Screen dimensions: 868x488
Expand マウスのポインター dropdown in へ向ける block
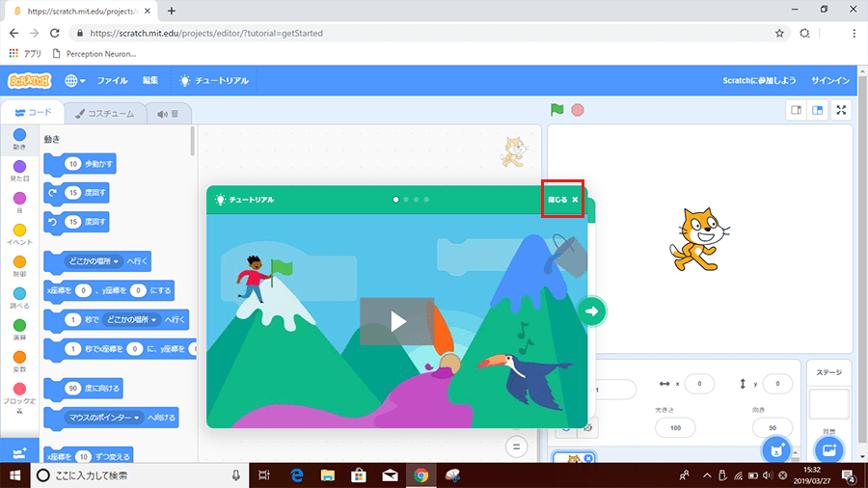104,418
